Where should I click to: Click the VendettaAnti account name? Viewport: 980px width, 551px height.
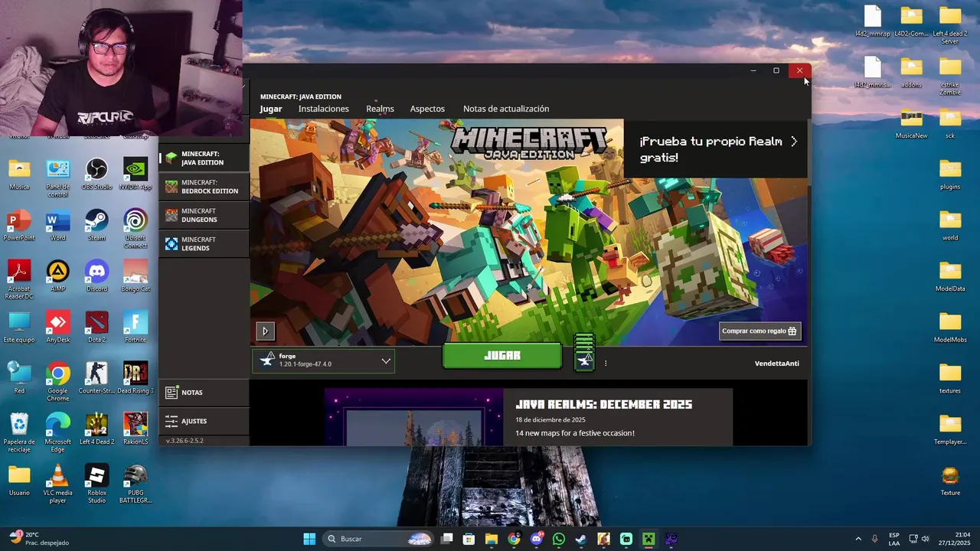click(x=776, y=364)
